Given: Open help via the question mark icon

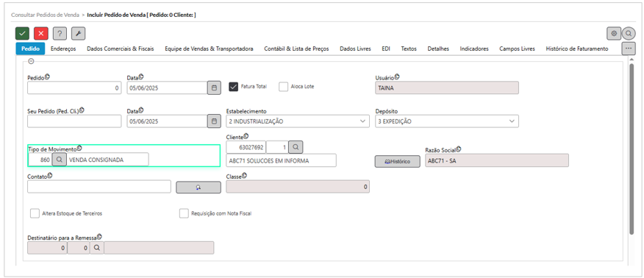Looking at the screenshot, I should tap(60, 33).
